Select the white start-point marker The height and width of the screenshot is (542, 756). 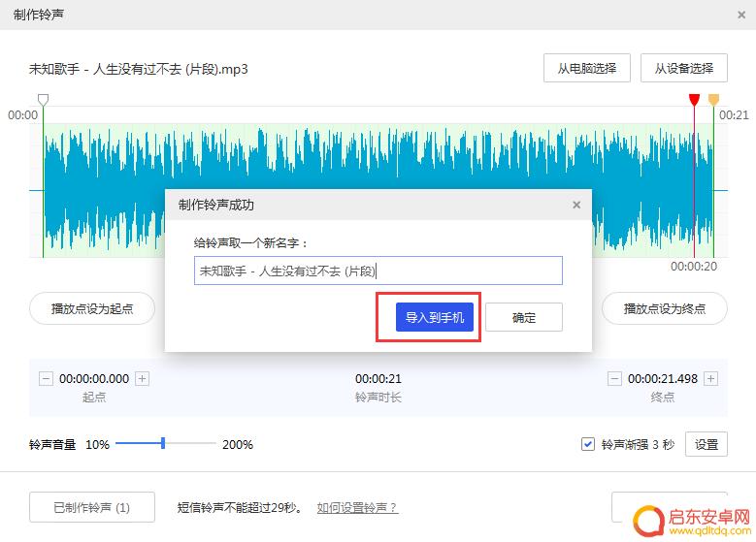pyautogui.click(x=43, y=100)
